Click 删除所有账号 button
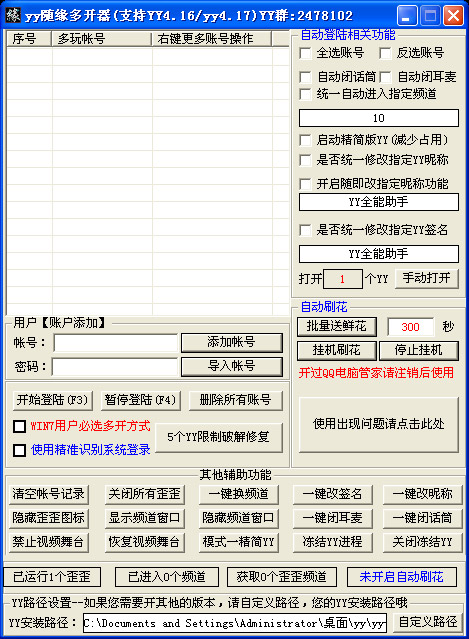 pyautogui.click(x=236, y=400)
